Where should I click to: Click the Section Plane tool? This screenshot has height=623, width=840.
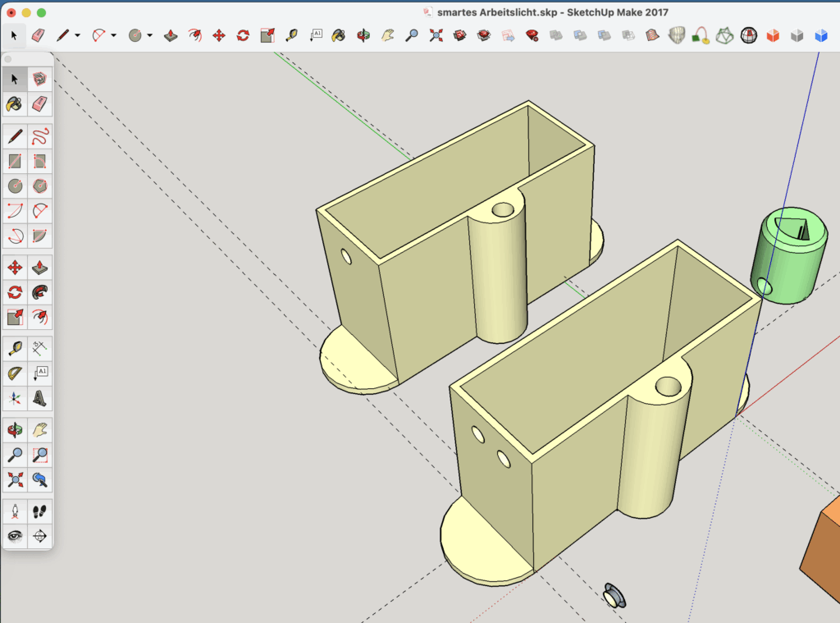39,537
